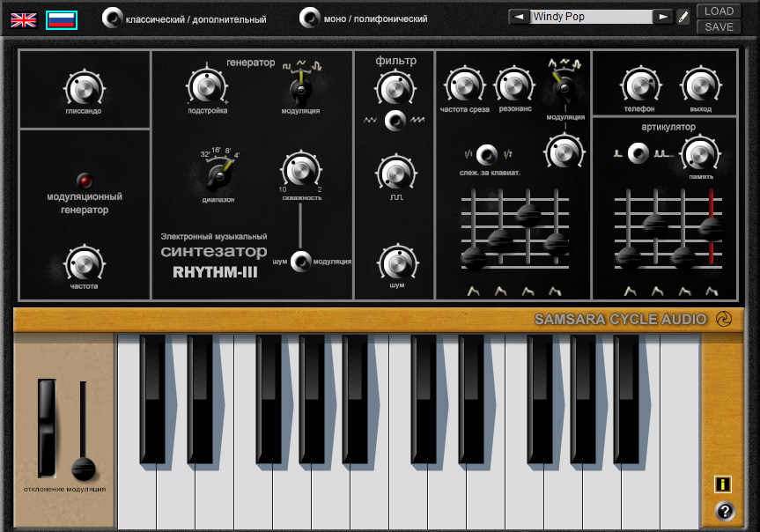Click the fourth артикулятор envelope stage icon
This screenshot has height=532, width=760.
[x=712, y=291]
